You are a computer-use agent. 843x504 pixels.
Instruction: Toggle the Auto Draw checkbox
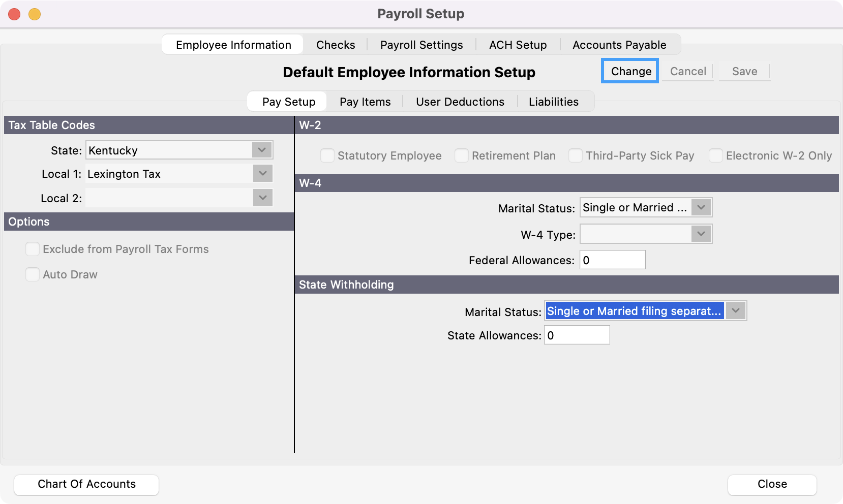click(x=33, y=274)
